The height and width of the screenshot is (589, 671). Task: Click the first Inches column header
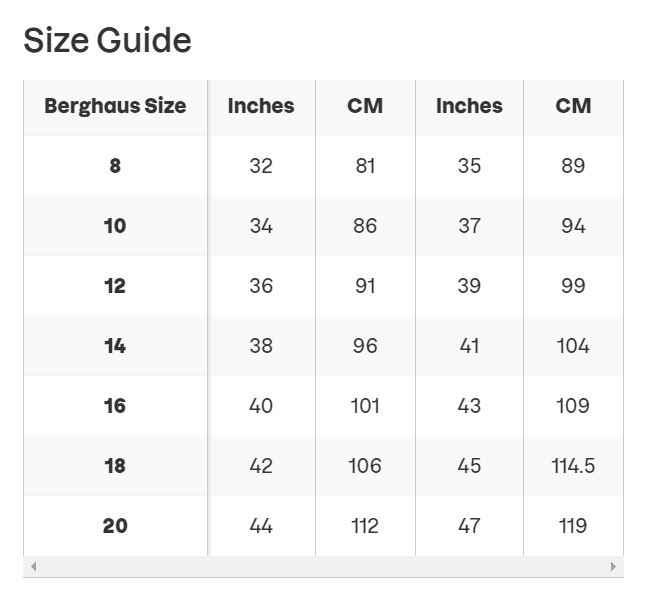pyautogui.click(x=261, y=106)
